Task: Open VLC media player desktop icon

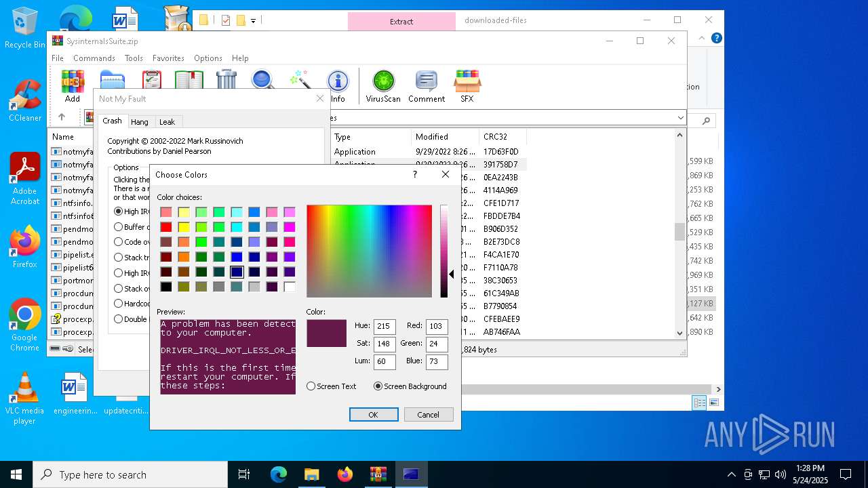Action: [24, 399]
